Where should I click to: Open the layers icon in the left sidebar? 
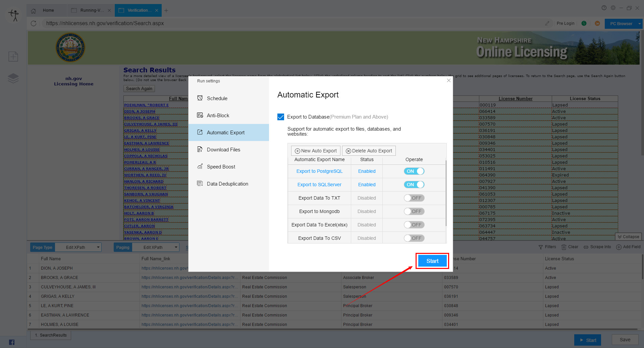tap(13, 78)
